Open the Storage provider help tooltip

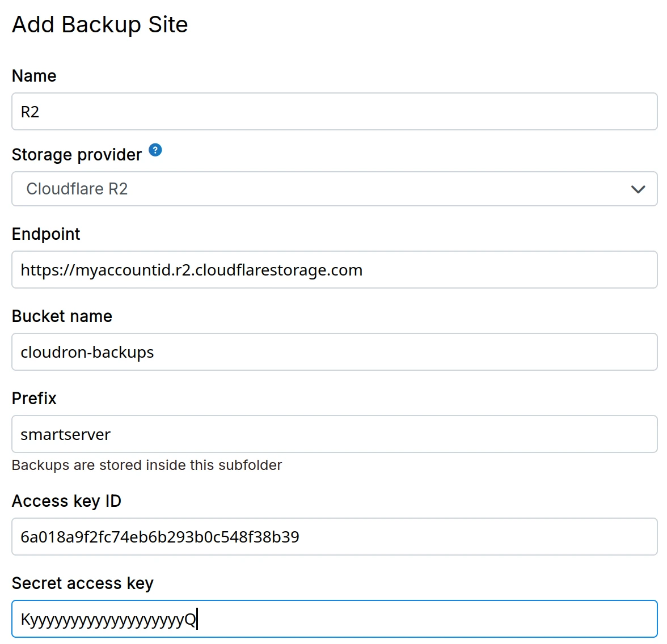154,150
